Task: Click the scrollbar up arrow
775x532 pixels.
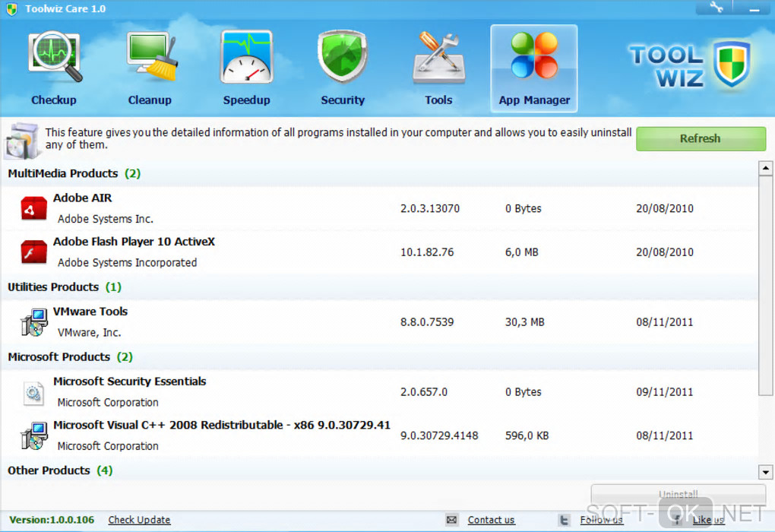Action: point(765,168)
